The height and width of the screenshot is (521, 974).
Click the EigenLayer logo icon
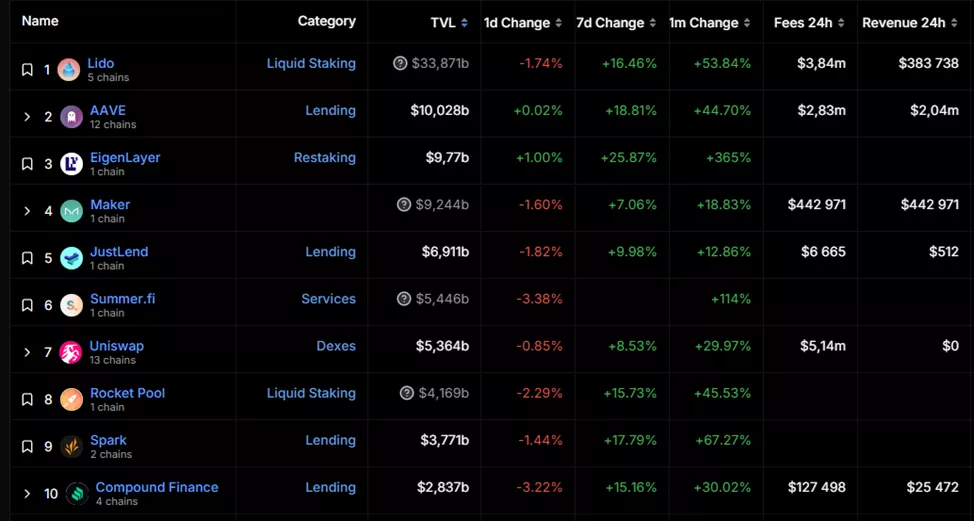72,164
